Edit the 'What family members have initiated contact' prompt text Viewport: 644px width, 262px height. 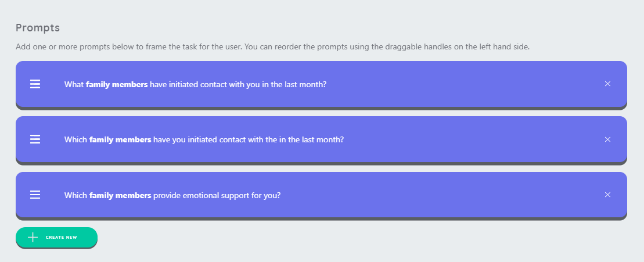coord(195,84)
